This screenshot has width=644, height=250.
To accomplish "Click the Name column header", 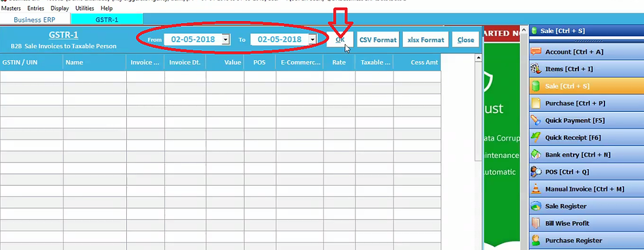I will click(95, 63).
